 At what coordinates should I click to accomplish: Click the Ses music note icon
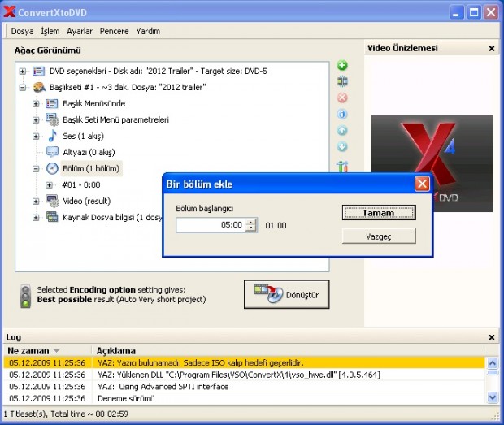[52, 136]
